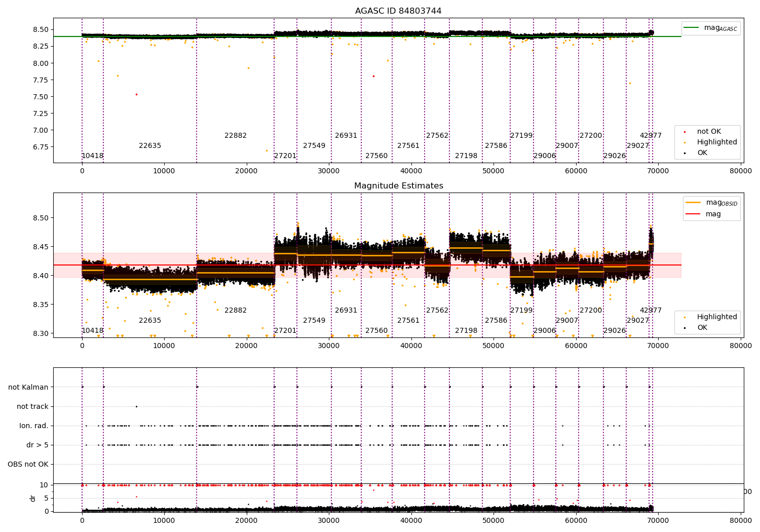
Task: Click obsid label 27560 in AGASC ID plot
Action: 376,156
